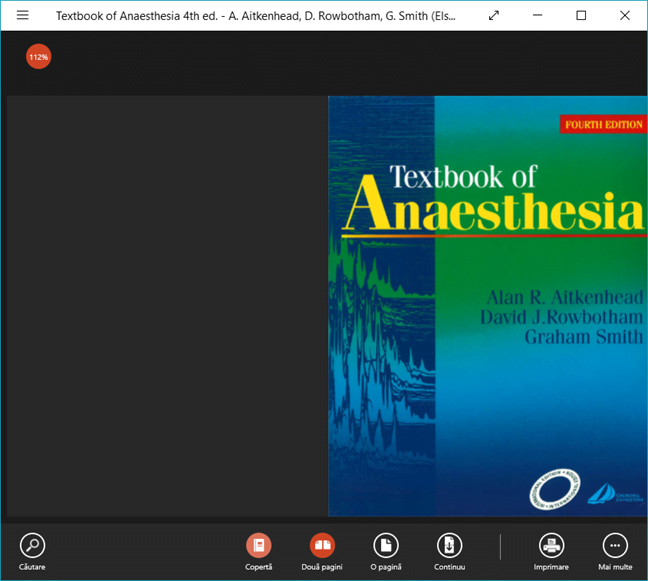The height and width of the screenshot is (581, 648).
Task: Click the International Edition round seal on cover
Action: [555, 489]
